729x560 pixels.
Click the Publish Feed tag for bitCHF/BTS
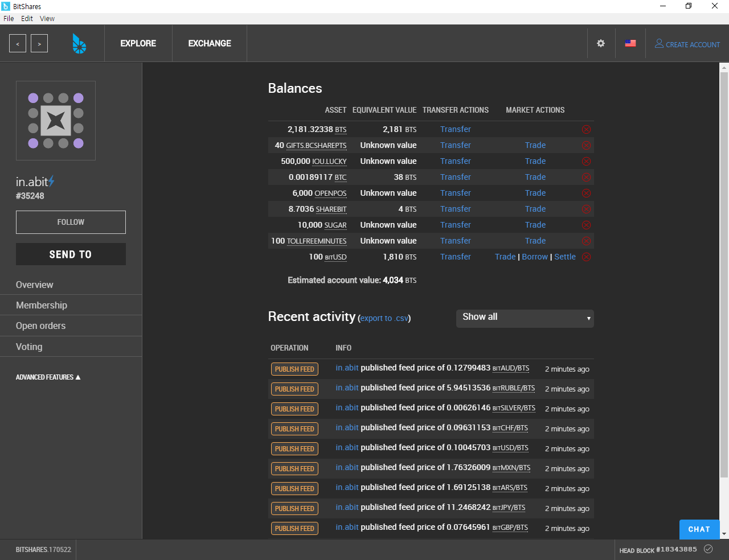pos(294,429)
